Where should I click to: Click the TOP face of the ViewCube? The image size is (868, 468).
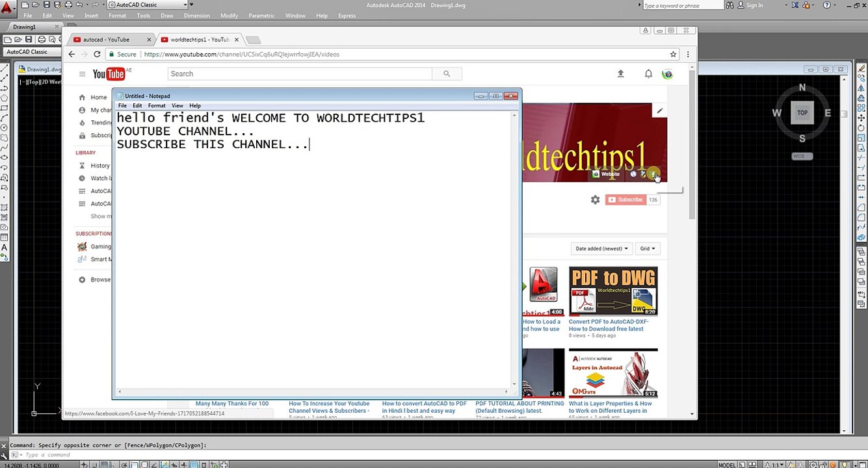pyautogui.click(x=802, y=112)
